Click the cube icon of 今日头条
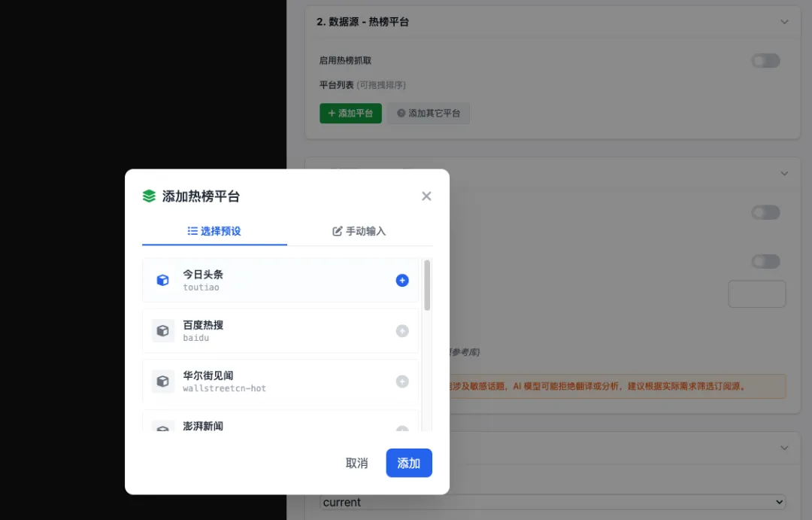The height and width of the screenshot is (520, 812). (x=162, y=281)
